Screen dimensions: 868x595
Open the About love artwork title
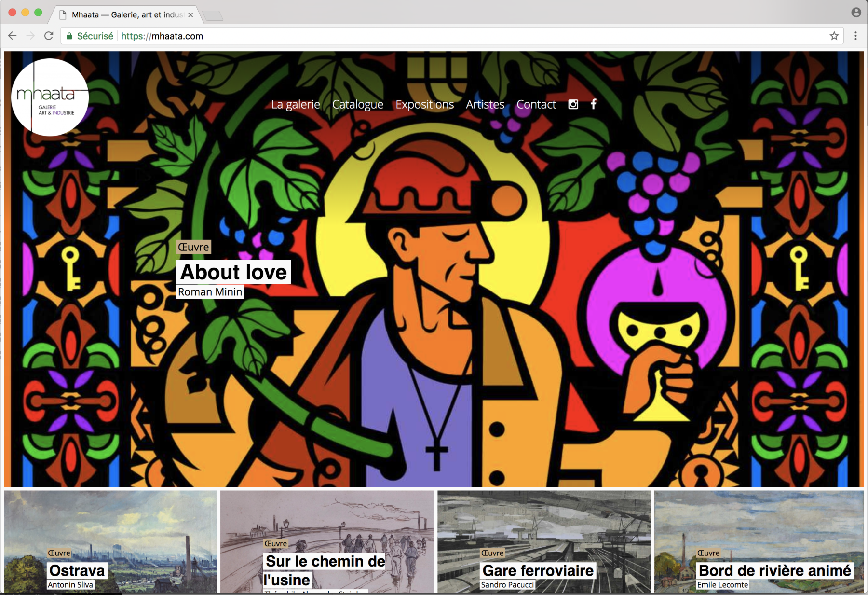[233, 272]
